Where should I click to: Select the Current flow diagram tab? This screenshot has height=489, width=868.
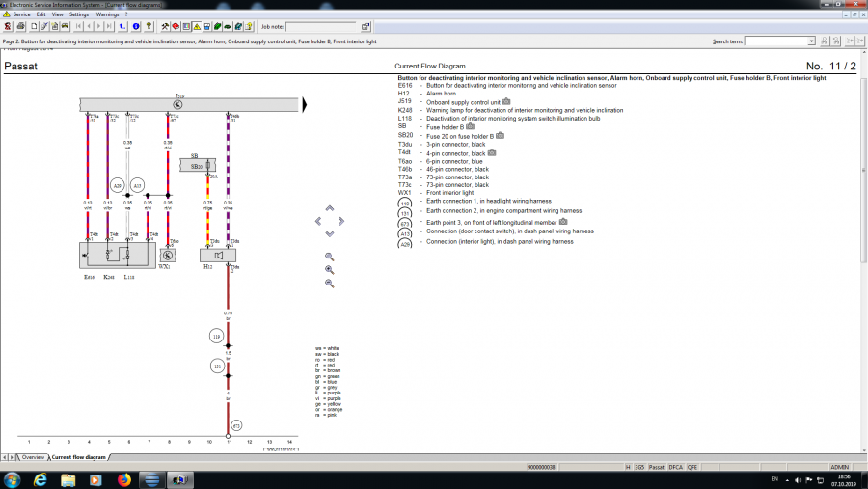point(78,456)
